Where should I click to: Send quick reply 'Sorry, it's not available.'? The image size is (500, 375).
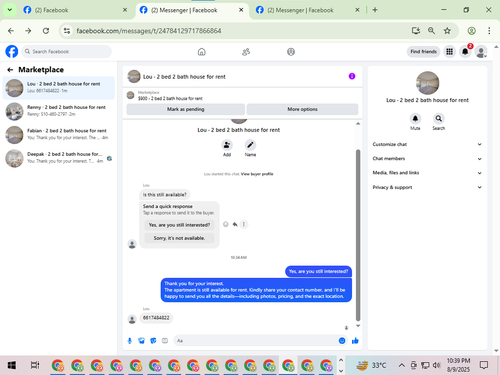[x=179, y=238]
